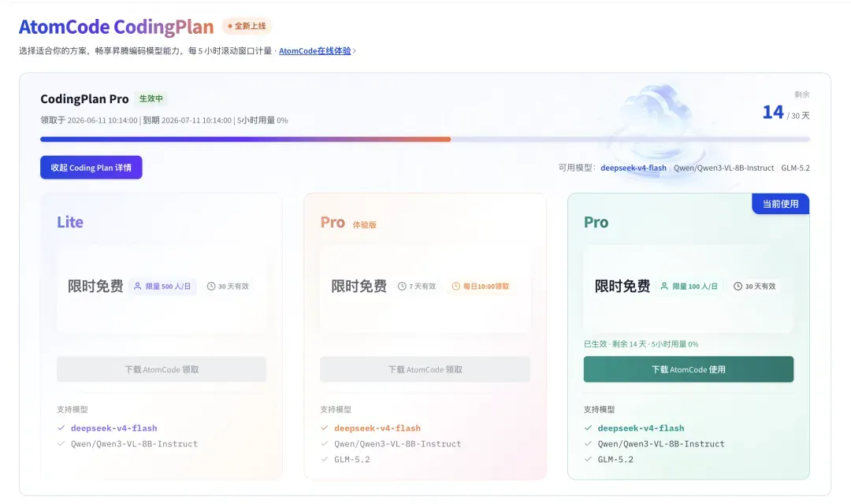
Task: Click the clock icon in current Pro 30天有效
Action: tap(738, 286)
